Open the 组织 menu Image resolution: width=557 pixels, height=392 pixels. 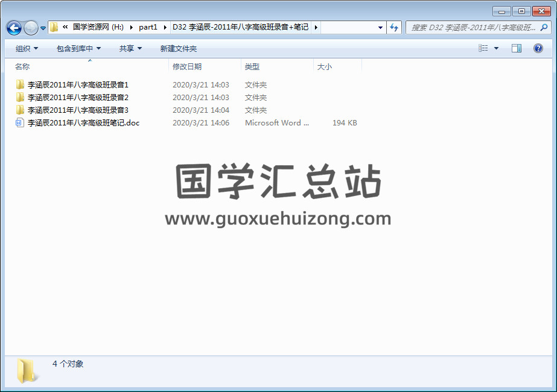tap(27, 49)
